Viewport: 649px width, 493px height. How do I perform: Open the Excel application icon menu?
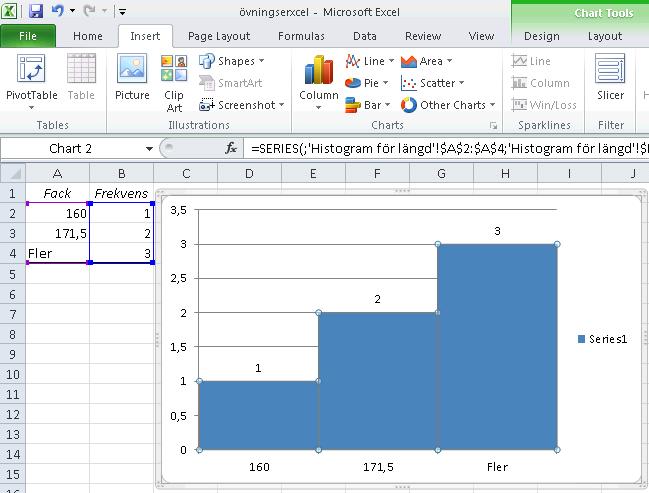pos(9,11)
